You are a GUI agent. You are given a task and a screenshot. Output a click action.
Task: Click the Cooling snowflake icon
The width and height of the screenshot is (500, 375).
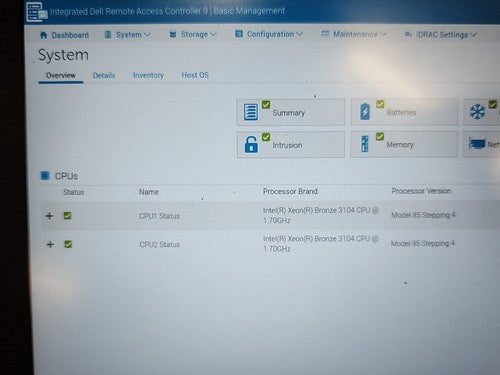[477, 112]
